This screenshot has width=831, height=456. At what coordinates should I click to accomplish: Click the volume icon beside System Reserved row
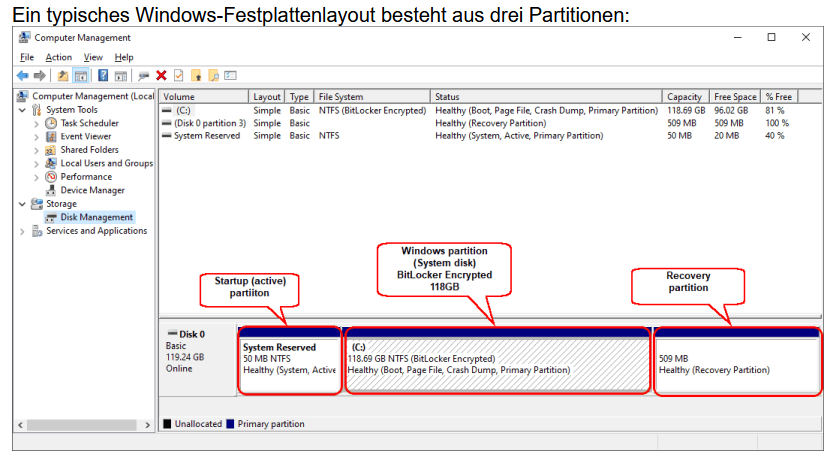coord(166,136)
